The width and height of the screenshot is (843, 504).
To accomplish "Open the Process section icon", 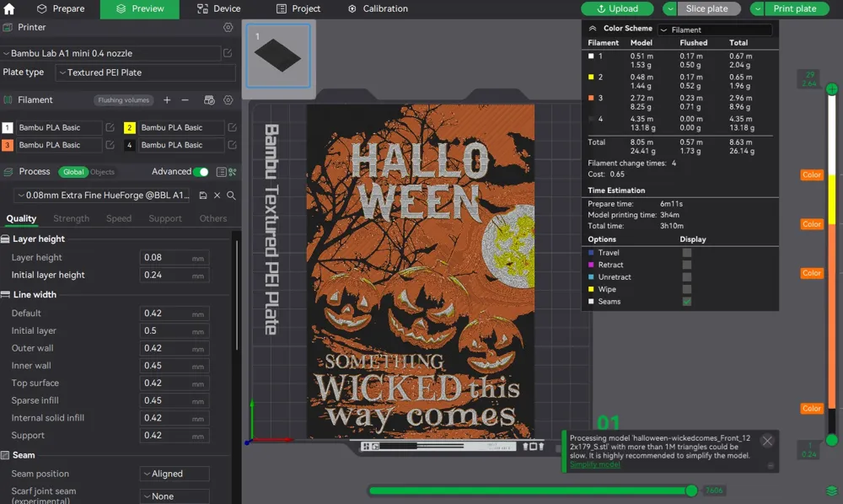I will click(8, 172).
